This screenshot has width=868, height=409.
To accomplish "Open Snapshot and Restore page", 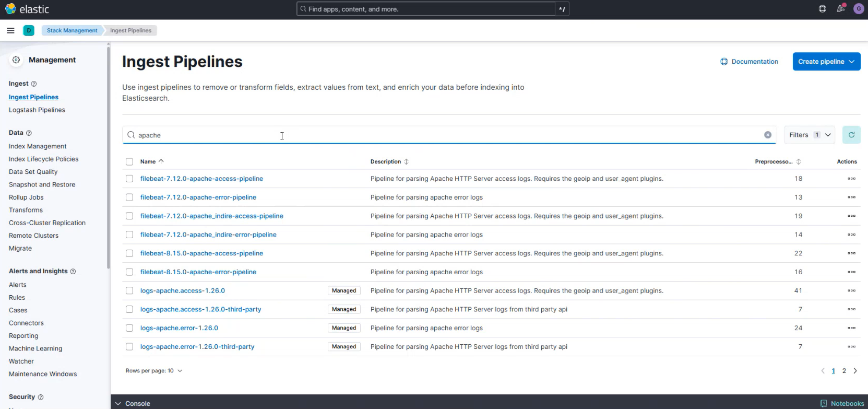I will click(42, 184).
